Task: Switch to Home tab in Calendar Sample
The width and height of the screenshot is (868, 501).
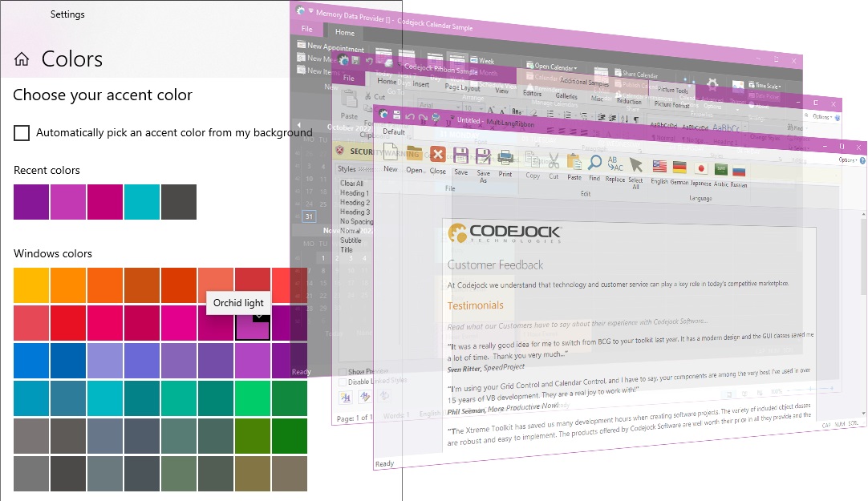Action: coord(345,33)
